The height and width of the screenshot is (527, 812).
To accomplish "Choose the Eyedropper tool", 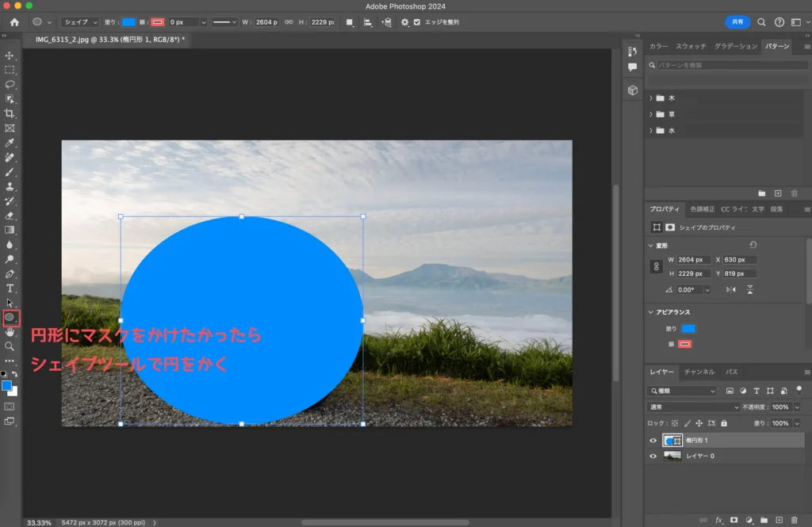I will coord(10,143).
